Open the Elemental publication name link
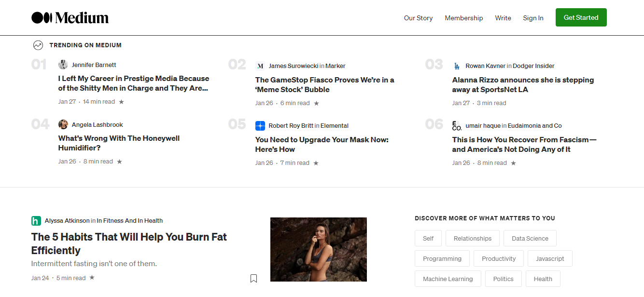Screen dimensions: 644x297 tap(335, 126)
